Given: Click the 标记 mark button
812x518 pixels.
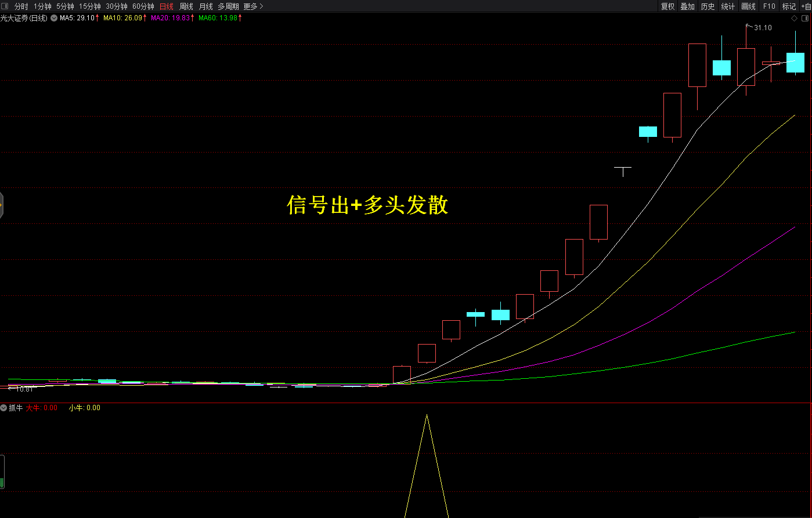Looking at the screenshot, I should (x=789, y=6).
